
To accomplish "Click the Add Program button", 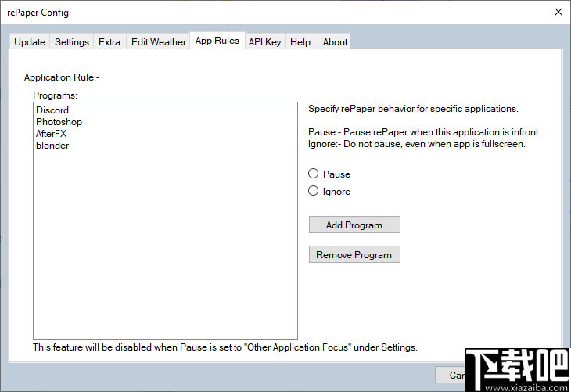I will pyautogui.click(x=354, y=225).
